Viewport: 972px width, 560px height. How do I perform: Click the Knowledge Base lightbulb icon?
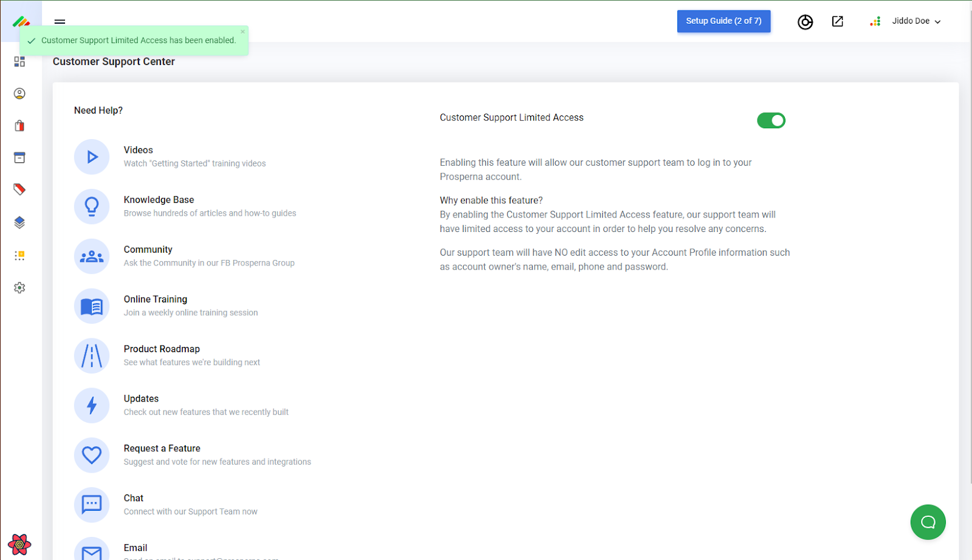(x=92, y=207)
